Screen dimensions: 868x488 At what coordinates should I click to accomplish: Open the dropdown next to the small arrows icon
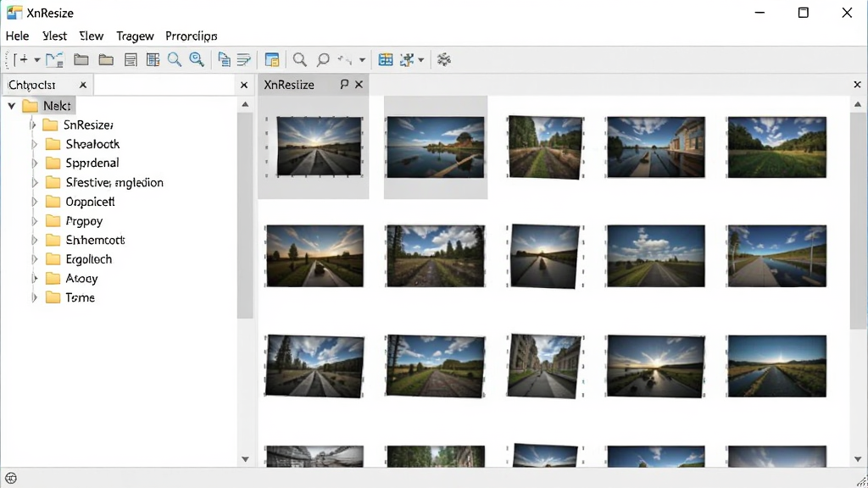coord(362,60)
